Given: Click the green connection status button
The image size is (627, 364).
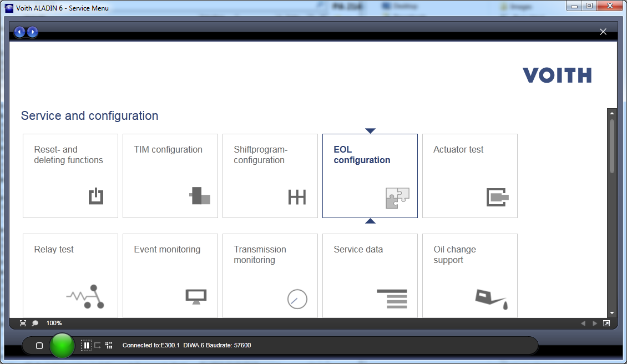Looking at the screenshot, I should click(62, 345).
